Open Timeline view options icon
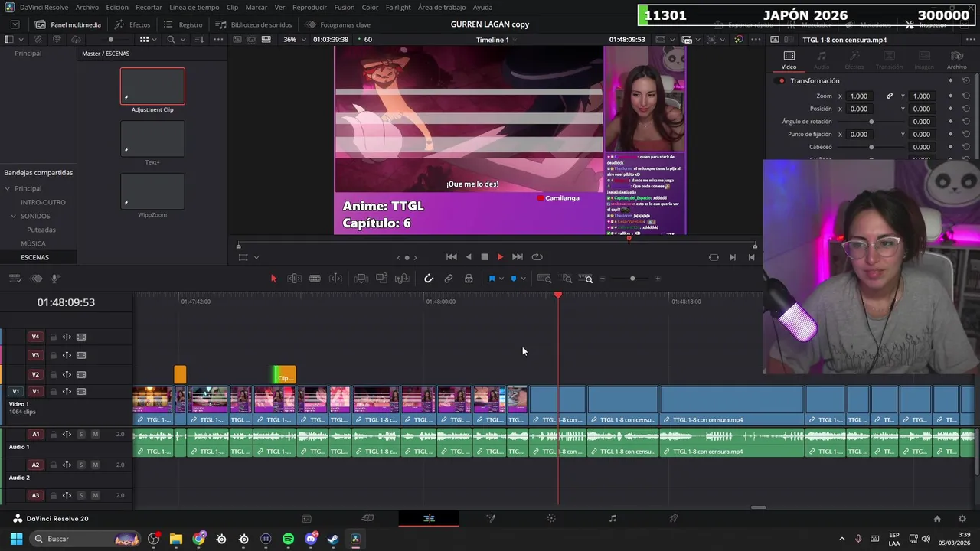 (15, 279)
